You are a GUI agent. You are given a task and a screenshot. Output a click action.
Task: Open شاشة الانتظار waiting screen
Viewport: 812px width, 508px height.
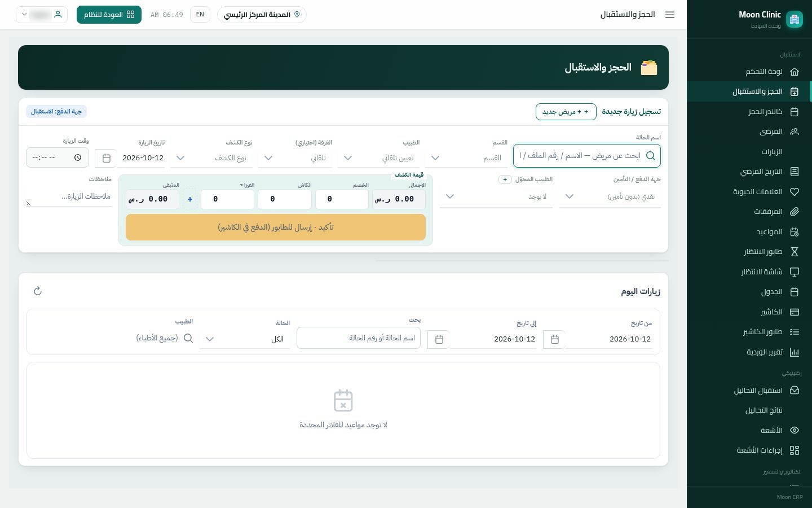click(x=749, y=272)
